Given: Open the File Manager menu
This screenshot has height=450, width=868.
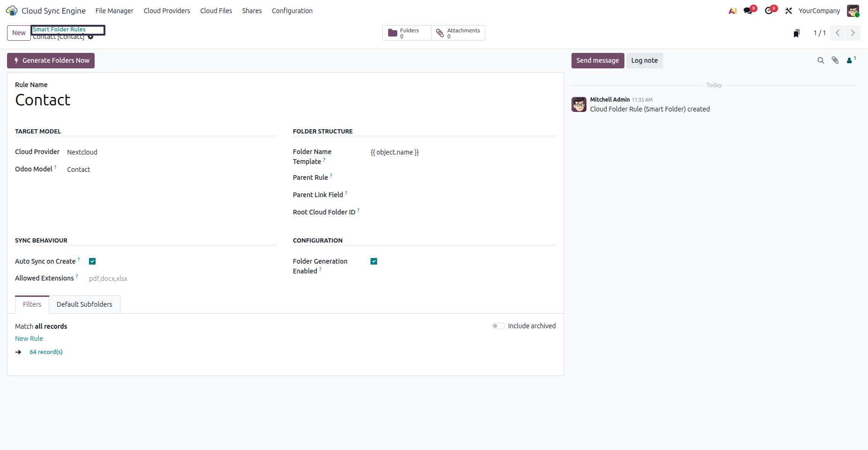Looking at the screenshot, I should tap(114, 11).
